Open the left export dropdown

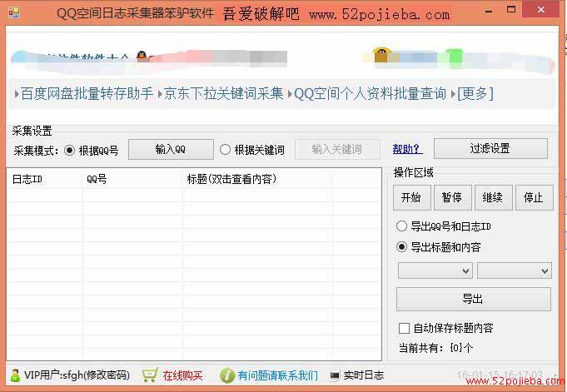(435, 270)
